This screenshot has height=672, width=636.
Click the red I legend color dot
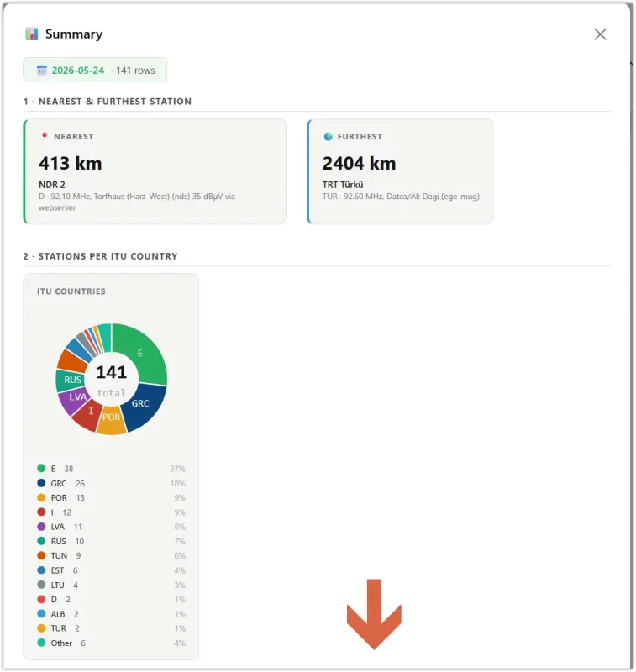click(41, 512)
